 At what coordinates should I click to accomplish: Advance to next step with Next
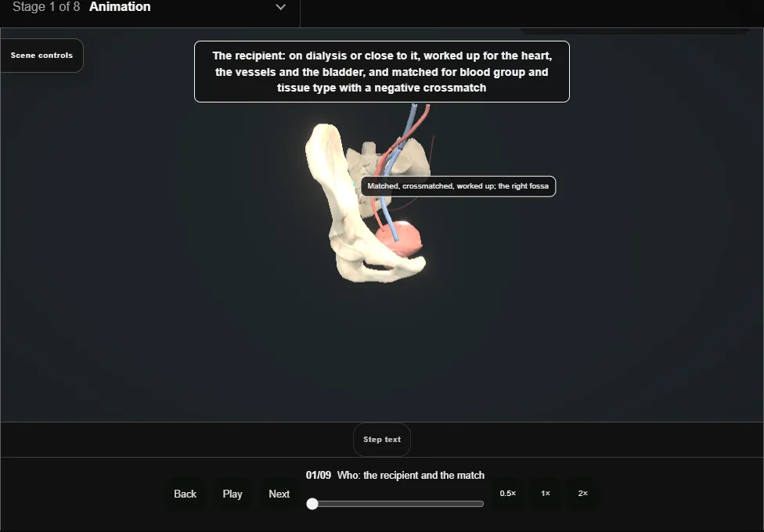point(279,494)
